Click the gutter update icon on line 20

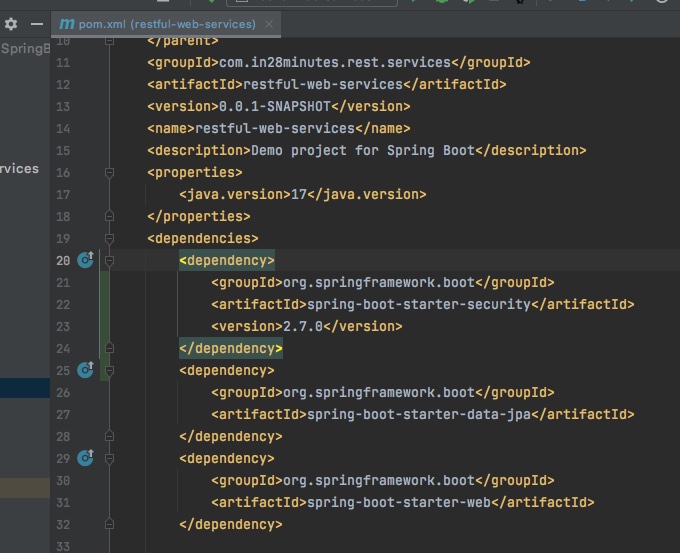pos(85,259)
